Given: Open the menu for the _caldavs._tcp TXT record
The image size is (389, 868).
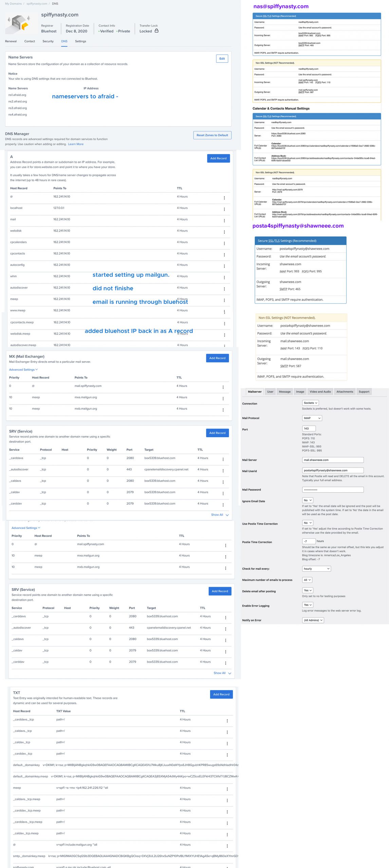Looking at the screenshot, I should (227, 732).
